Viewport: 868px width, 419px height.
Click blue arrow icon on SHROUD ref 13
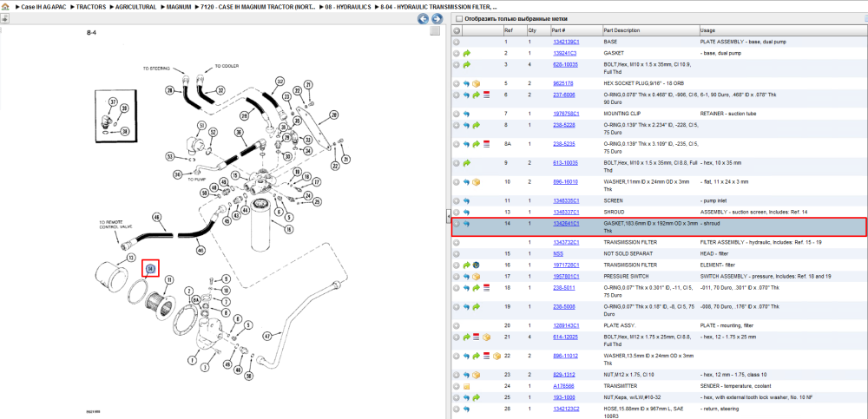coord(467,212)
